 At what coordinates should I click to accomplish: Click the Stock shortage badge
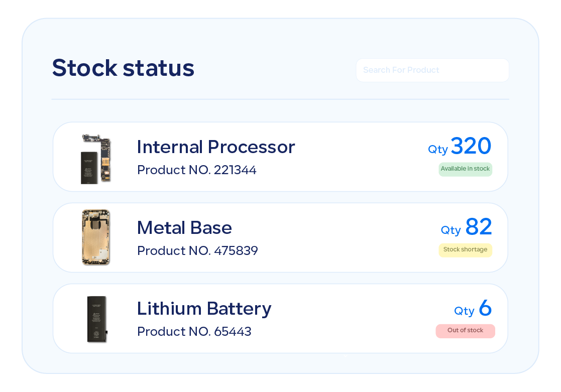465,250
